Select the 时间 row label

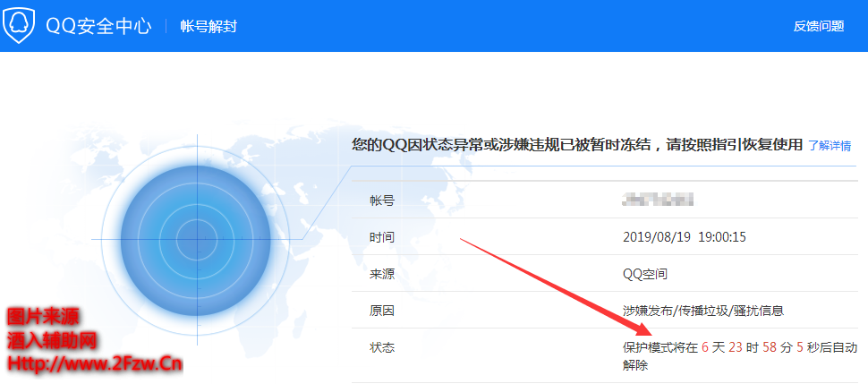pos(382,237)
